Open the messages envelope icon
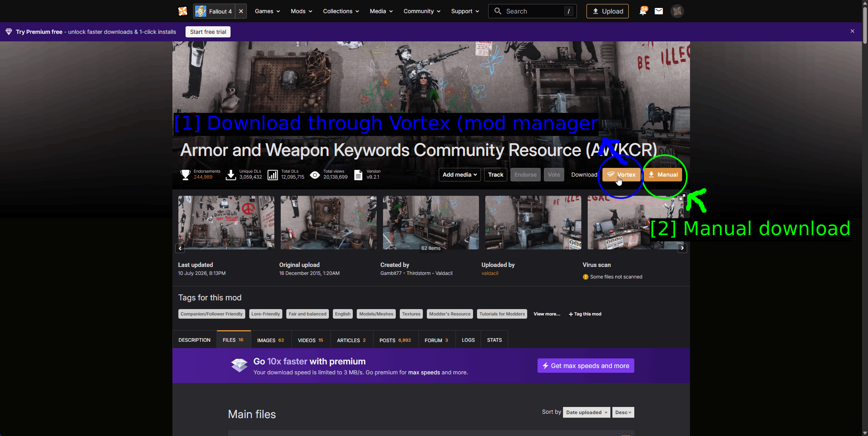Image resolution: width=868 pixels, height=436 pixels. coord(659,11)
